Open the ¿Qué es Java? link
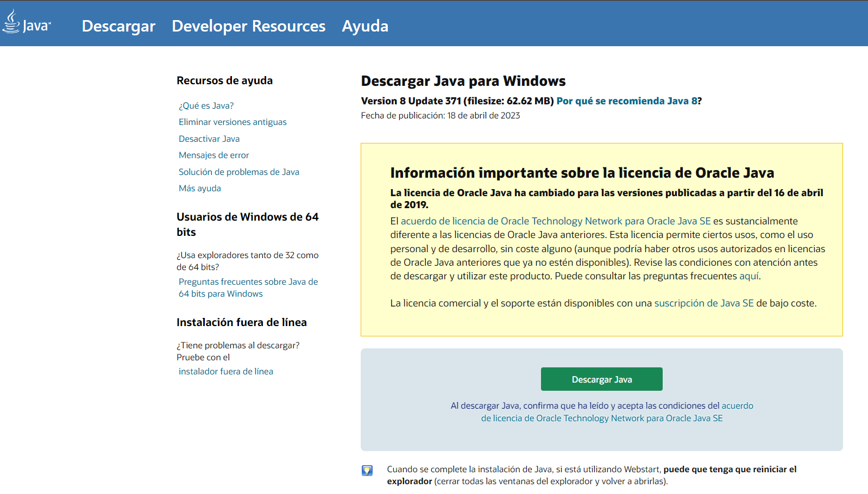868x494 pixels. click(x=206, y=105)
